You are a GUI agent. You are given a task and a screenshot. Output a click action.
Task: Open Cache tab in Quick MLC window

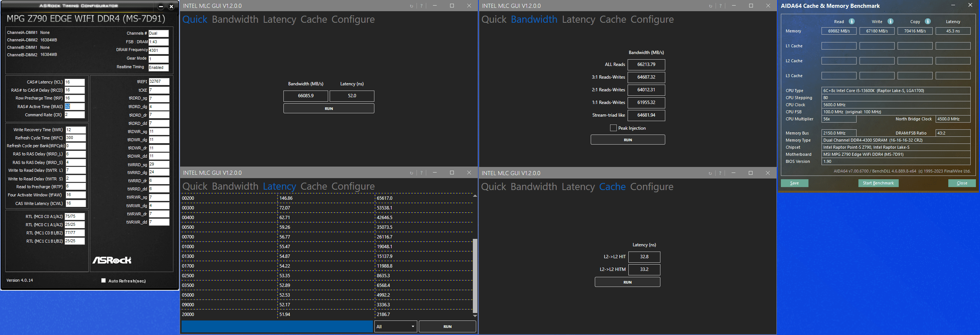point(314,19)
